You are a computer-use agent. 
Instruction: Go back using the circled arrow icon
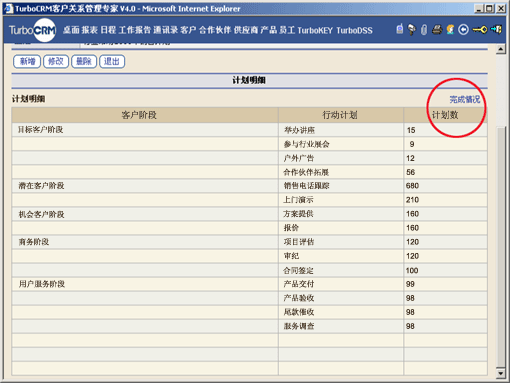(x=463, y=30)
